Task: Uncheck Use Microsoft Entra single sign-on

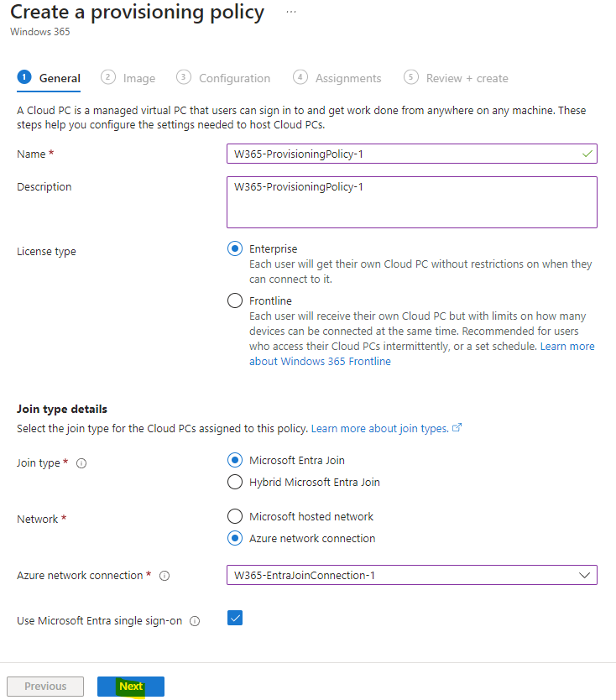Action: 235,618
